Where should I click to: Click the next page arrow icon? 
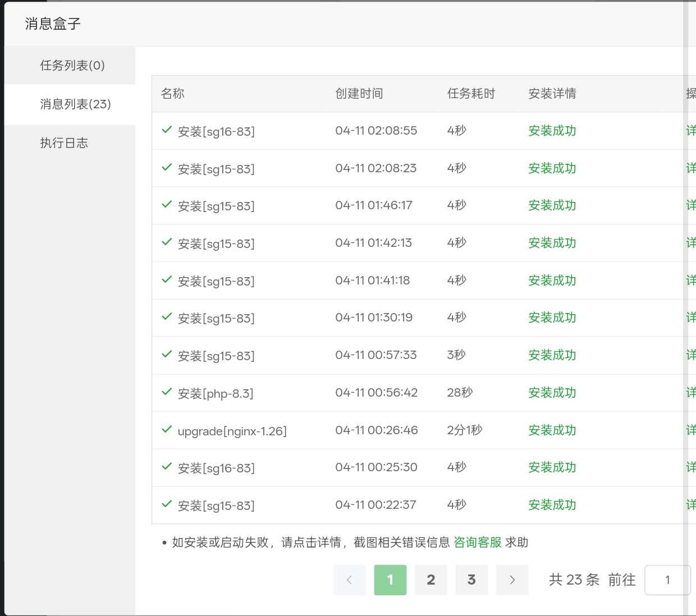[512, 580]
